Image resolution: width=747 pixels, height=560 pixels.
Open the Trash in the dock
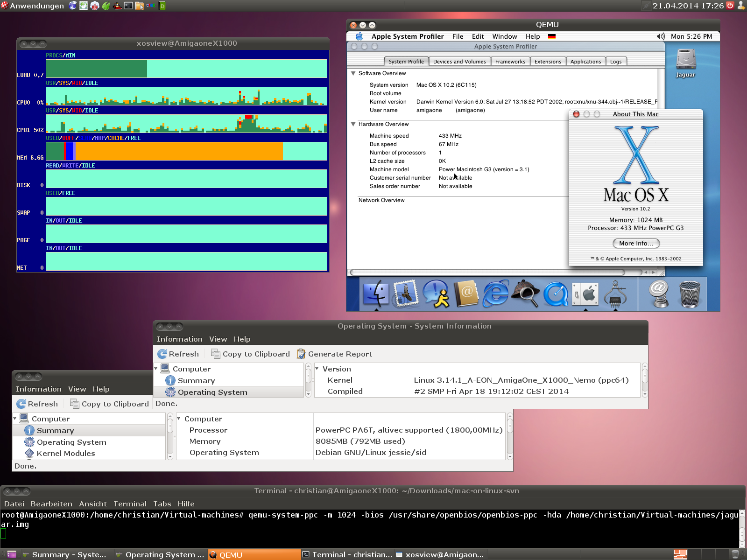point(690,294)
